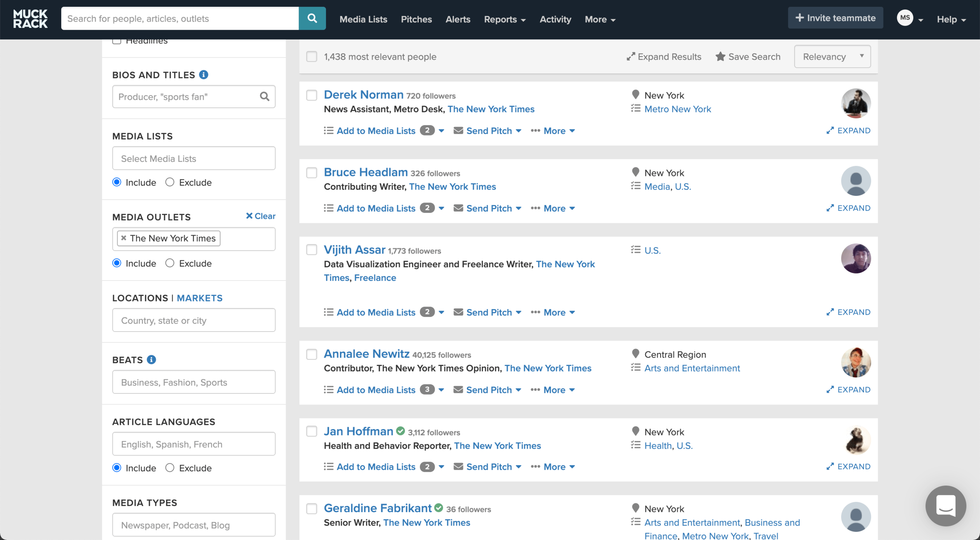
Task: Click the Locations country, state or city field
Action: coord(194,320)
